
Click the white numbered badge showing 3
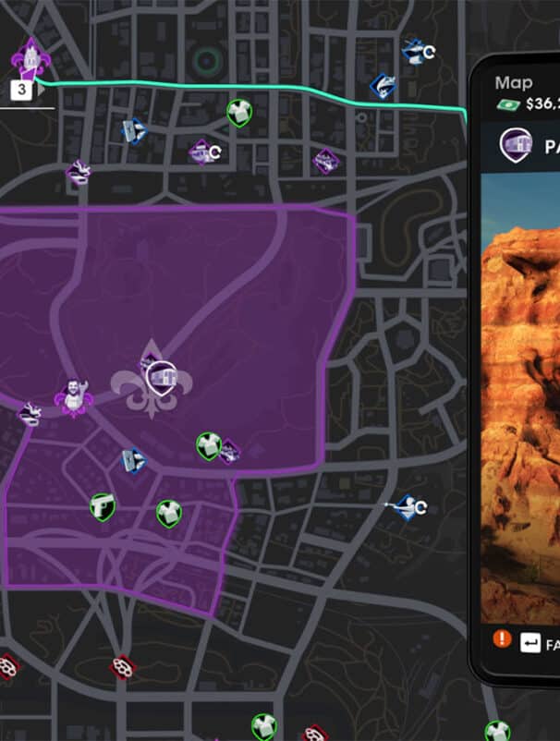(x=21, y=90)
